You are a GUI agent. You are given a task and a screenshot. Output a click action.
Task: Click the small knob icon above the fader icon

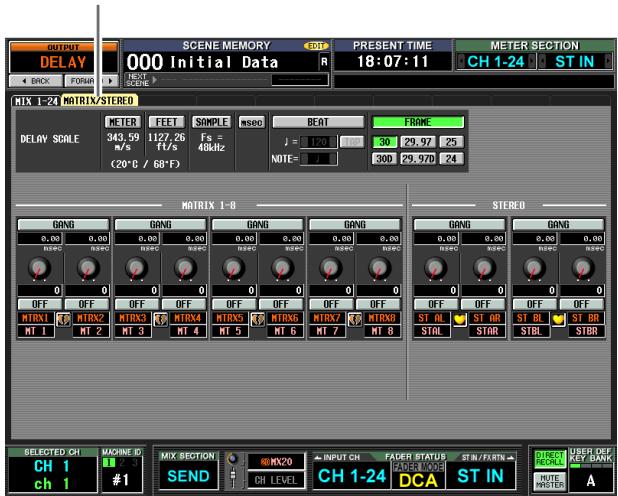pyautogui.click(x=233, y=459)
